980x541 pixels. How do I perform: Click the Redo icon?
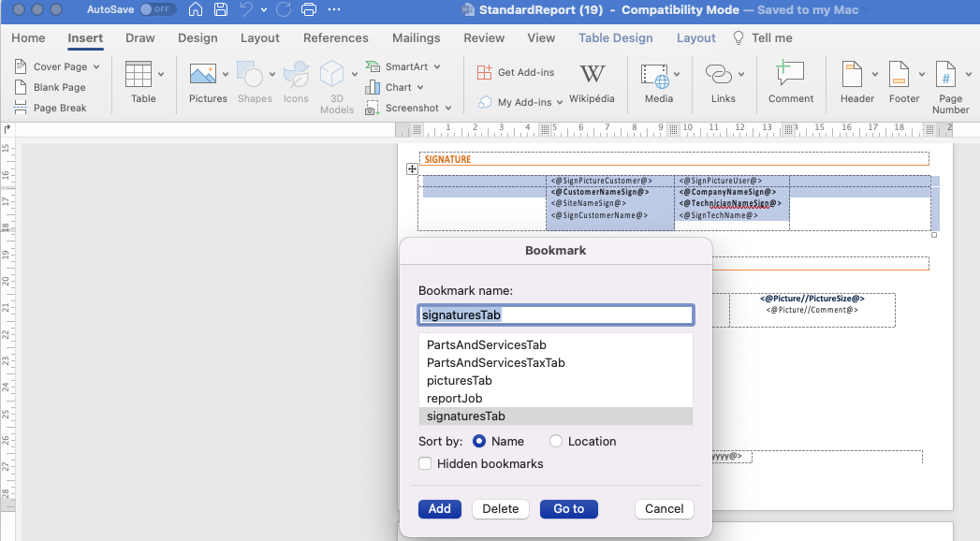point(284,9)
